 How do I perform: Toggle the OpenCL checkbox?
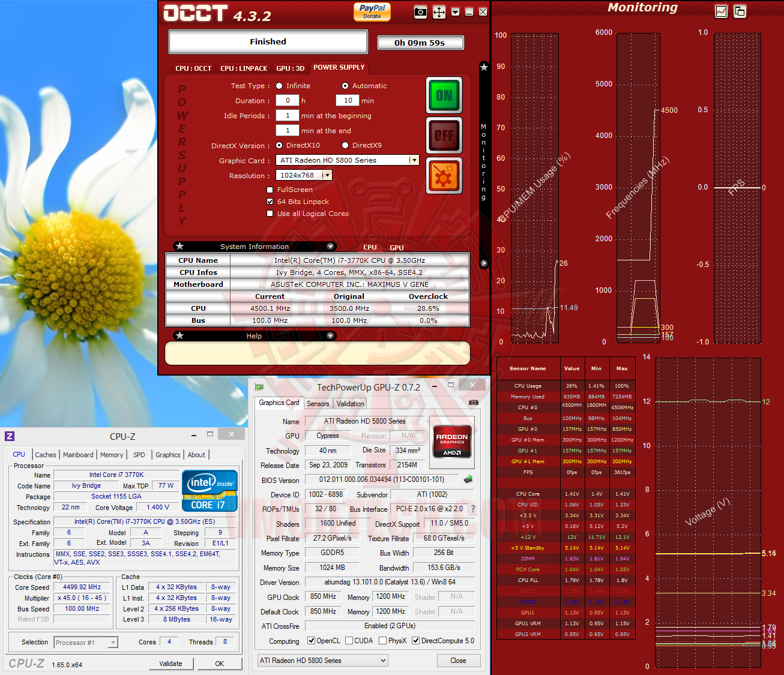(x=311, y=641)
